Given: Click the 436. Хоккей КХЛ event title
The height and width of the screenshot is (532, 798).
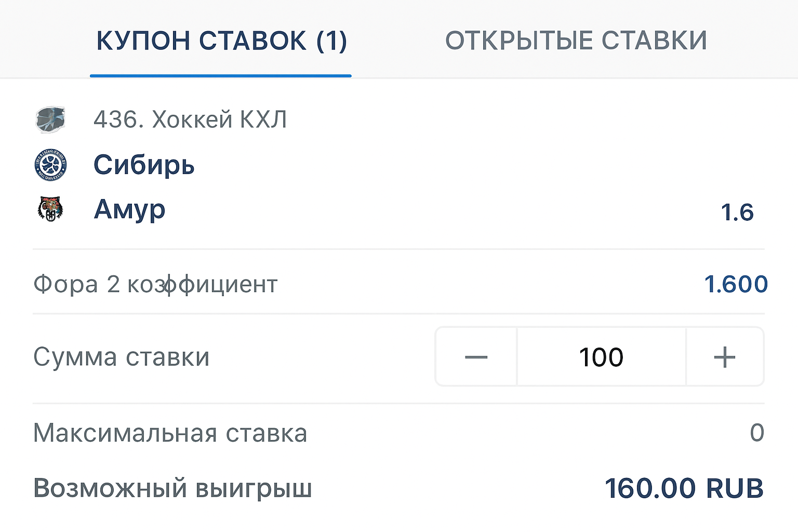Looking at the screenshot, I should 190,119.
